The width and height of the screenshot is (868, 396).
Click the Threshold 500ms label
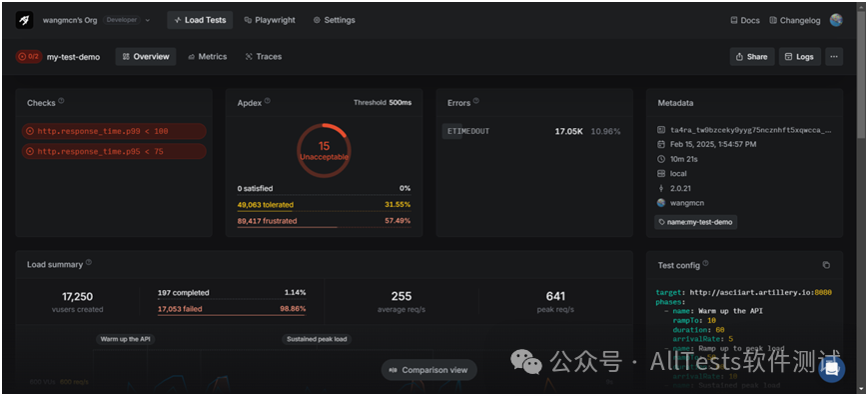click(x=383, y=102)
